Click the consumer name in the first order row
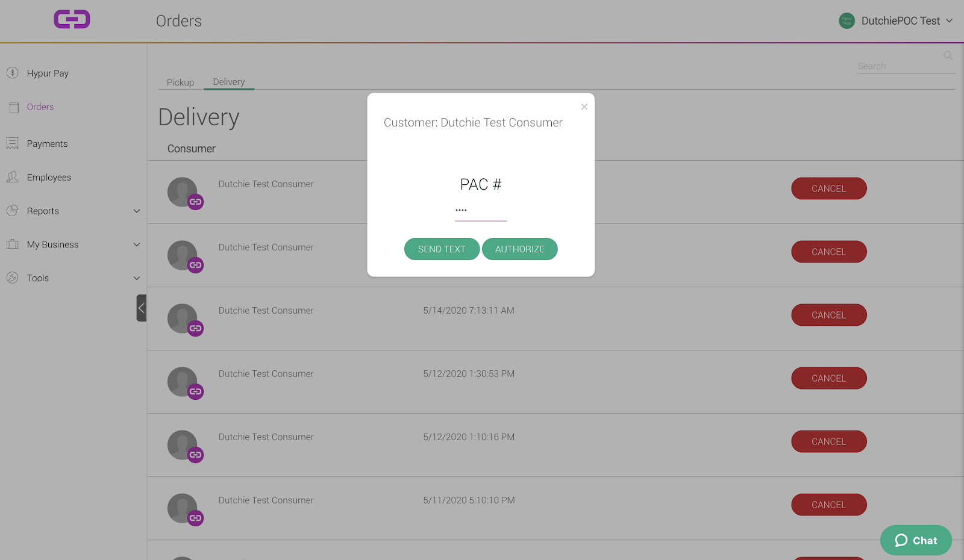964x560 pixels. pos(266,184)
